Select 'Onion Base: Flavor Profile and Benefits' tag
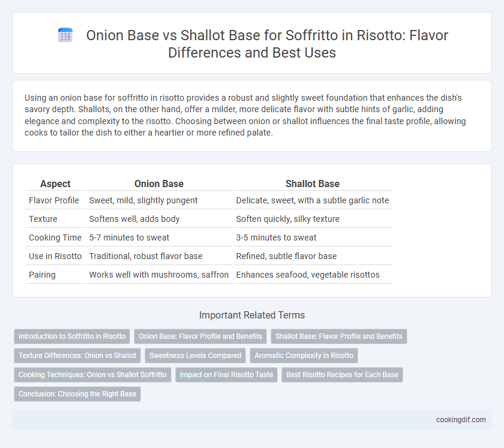 coord(200,336)
